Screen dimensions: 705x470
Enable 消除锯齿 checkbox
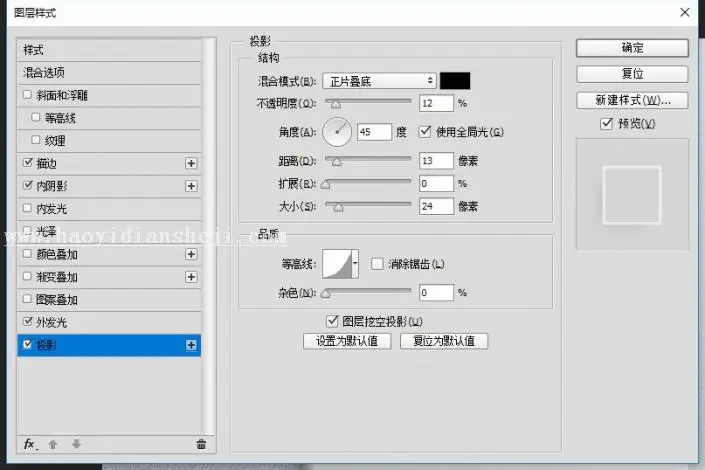377,264
